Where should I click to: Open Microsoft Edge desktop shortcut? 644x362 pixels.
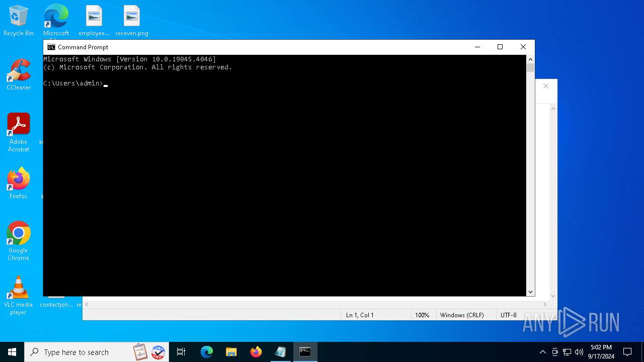point(56,21)
